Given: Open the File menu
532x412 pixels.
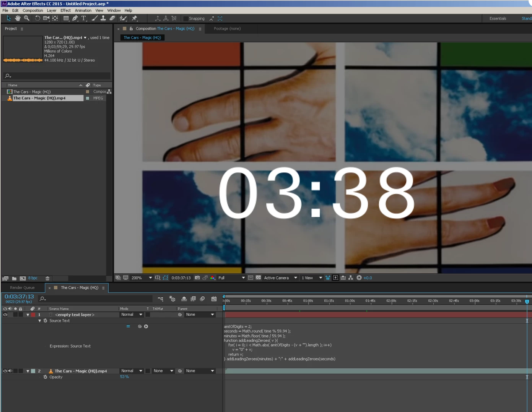Looking at the screenshot, I should click(x=5, y=10).
